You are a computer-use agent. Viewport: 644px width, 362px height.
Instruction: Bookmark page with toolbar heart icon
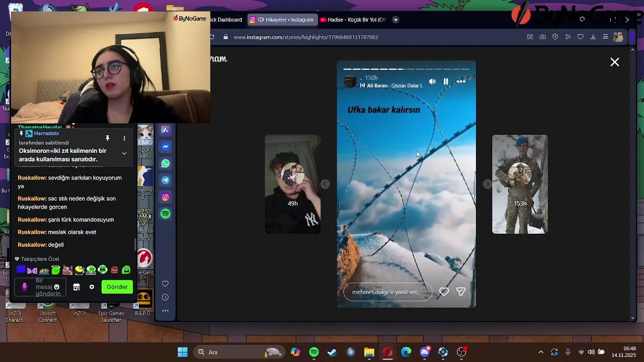pos(580,37)
